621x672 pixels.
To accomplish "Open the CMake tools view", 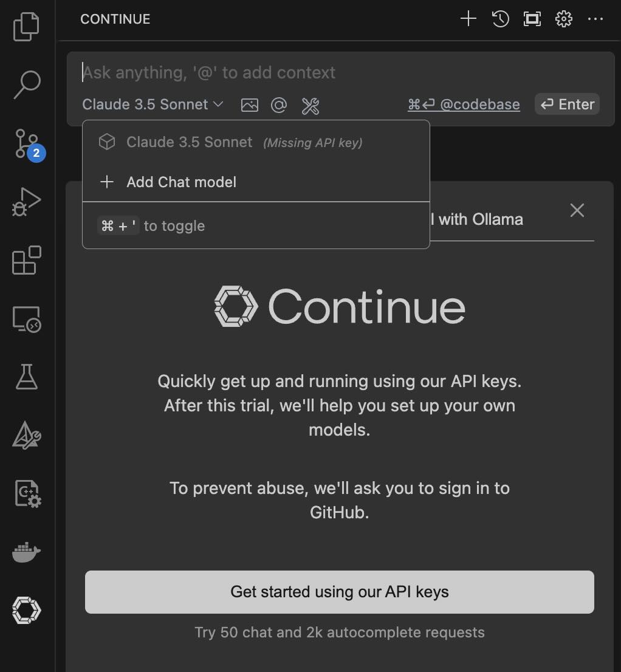I will (x=27, y=436).
